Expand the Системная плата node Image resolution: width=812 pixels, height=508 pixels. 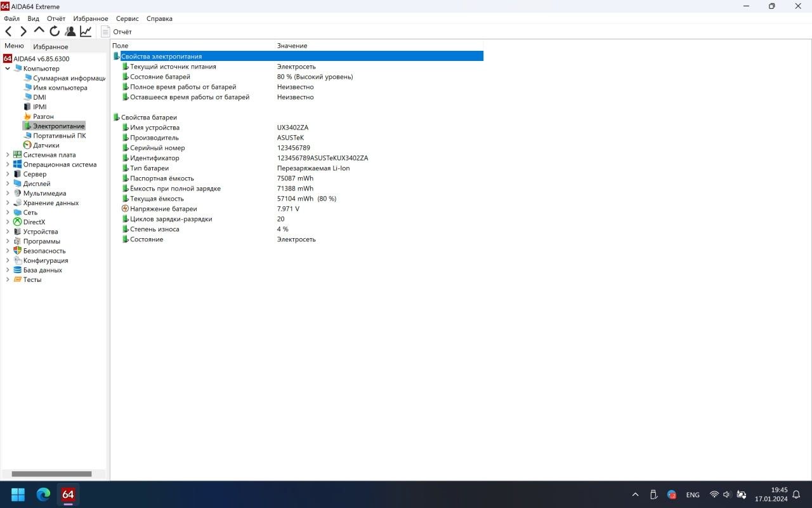pyautogui.click(x=8, y=155)
